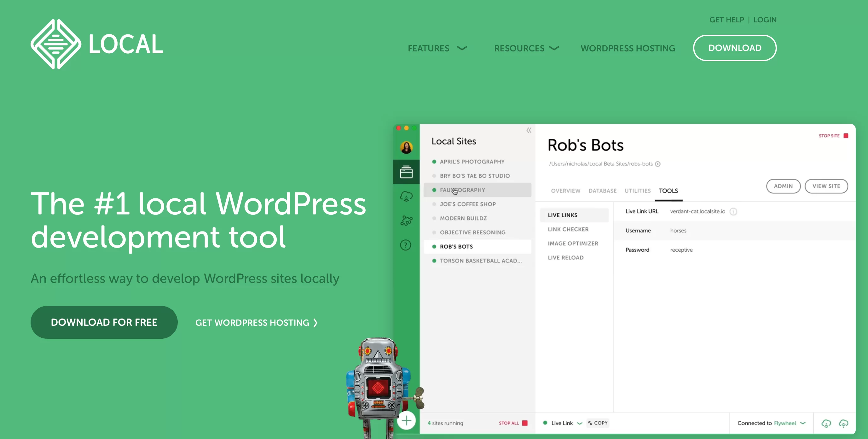This screenshot has width=868, height=439.
Task: Expand the RESOURCES navigation dropdown
Action: click(x=526, y=48)
